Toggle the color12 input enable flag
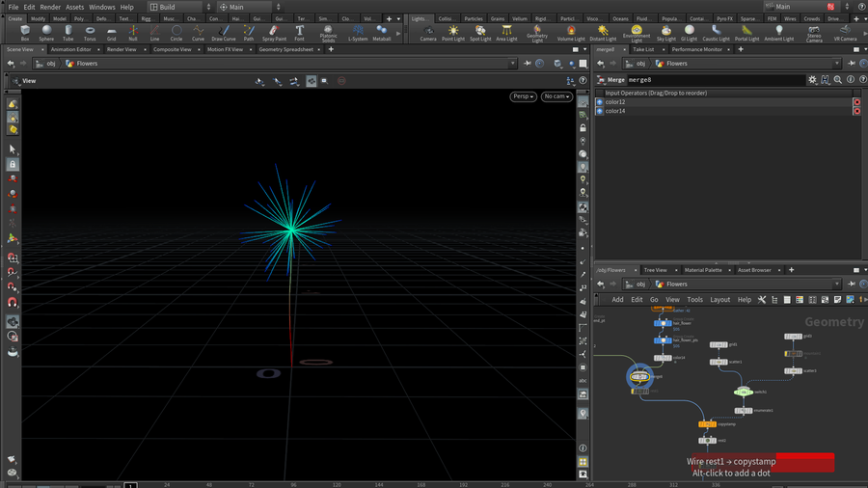Viewport: 868px width, 488px height. click(599, 102)
